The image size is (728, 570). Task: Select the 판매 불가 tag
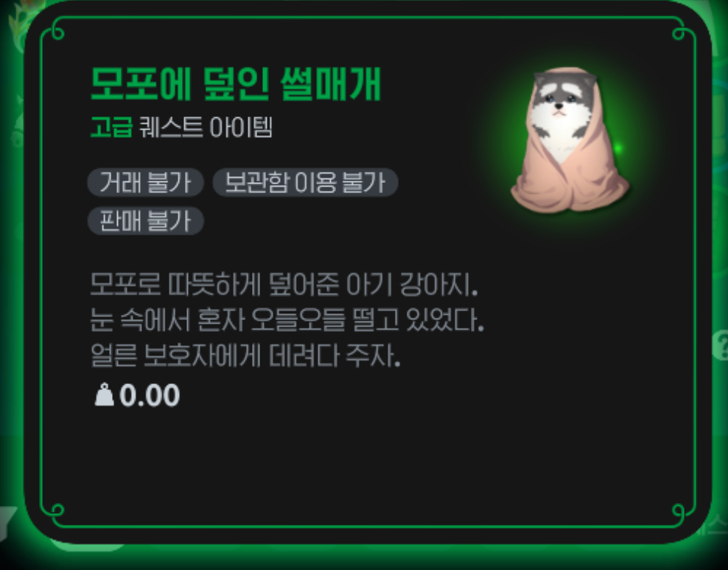146,220
